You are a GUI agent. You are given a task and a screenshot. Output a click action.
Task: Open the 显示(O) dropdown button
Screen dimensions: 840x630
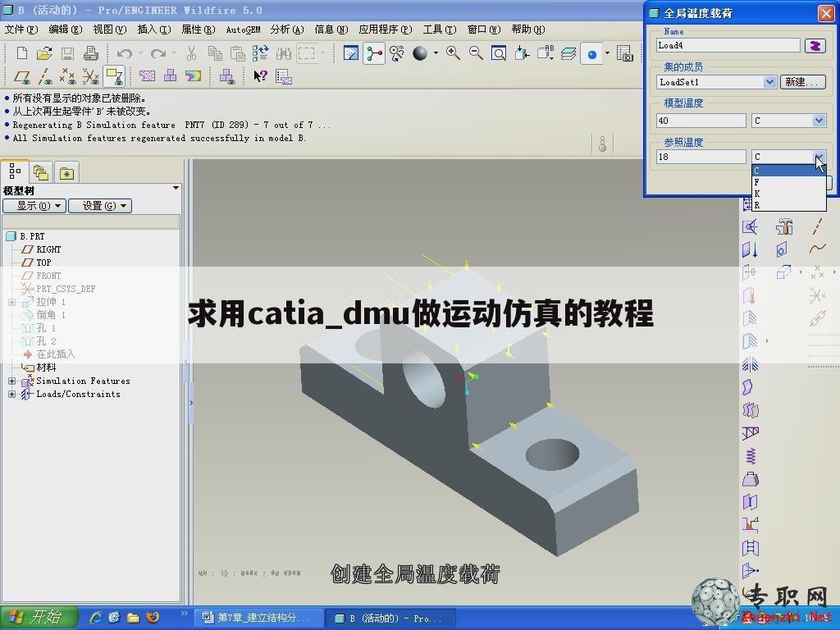[34, 206]
